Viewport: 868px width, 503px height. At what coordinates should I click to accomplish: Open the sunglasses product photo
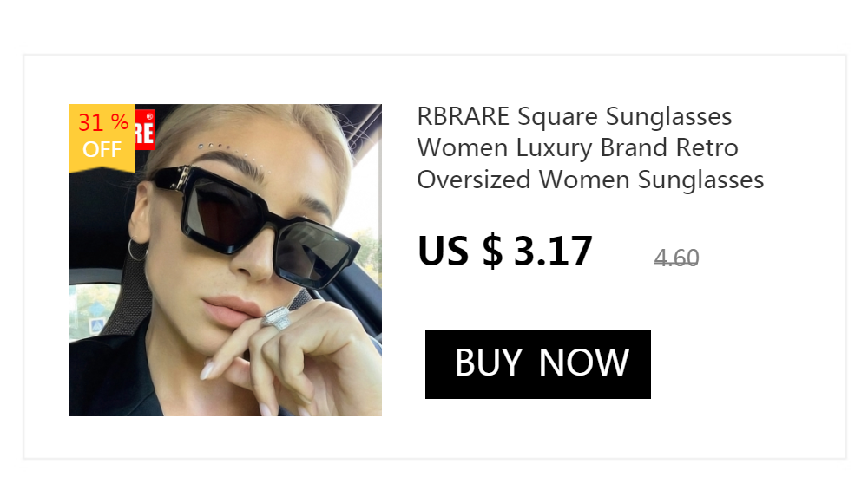pyautogui.click(x=226, y=259)
